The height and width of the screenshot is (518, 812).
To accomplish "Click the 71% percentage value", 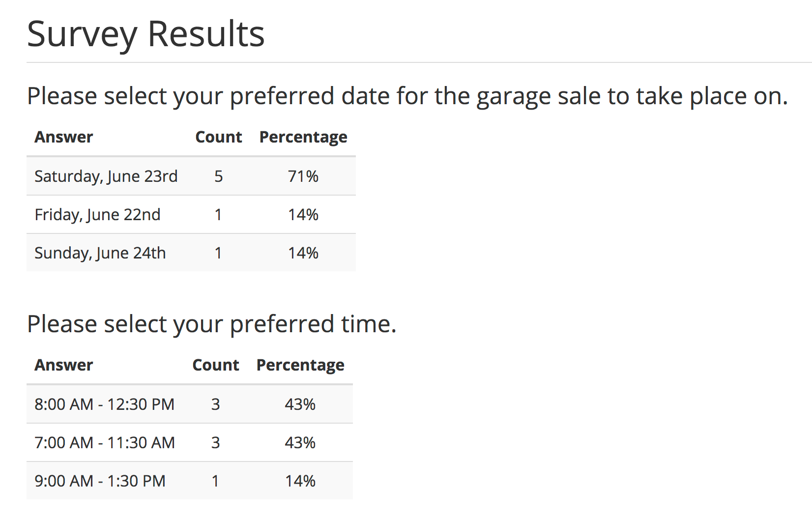I will tap(303, 176).
